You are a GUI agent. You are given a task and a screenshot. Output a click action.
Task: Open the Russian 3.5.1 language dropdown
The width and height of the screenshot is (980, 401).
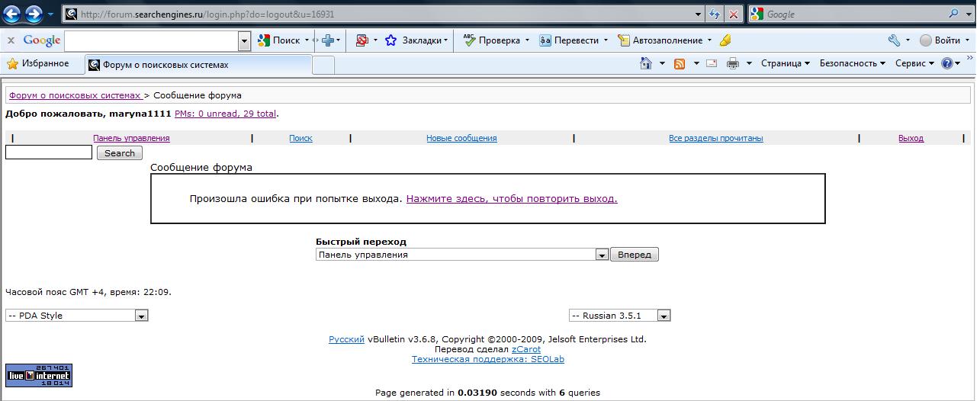pos(664,316)
